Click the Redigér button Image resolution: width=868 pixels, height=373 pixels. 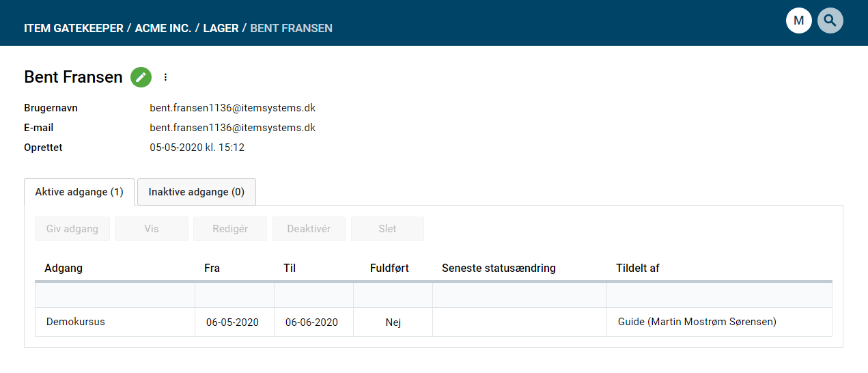pos(230,229)
